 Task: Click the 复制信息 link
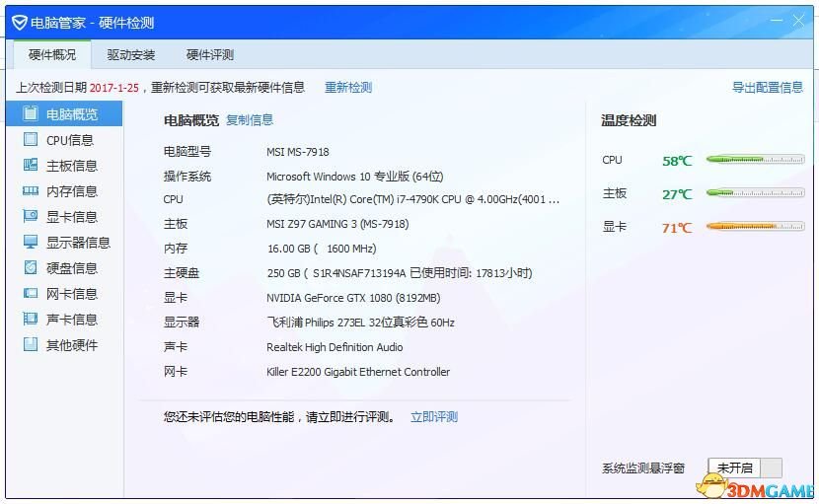250,120
